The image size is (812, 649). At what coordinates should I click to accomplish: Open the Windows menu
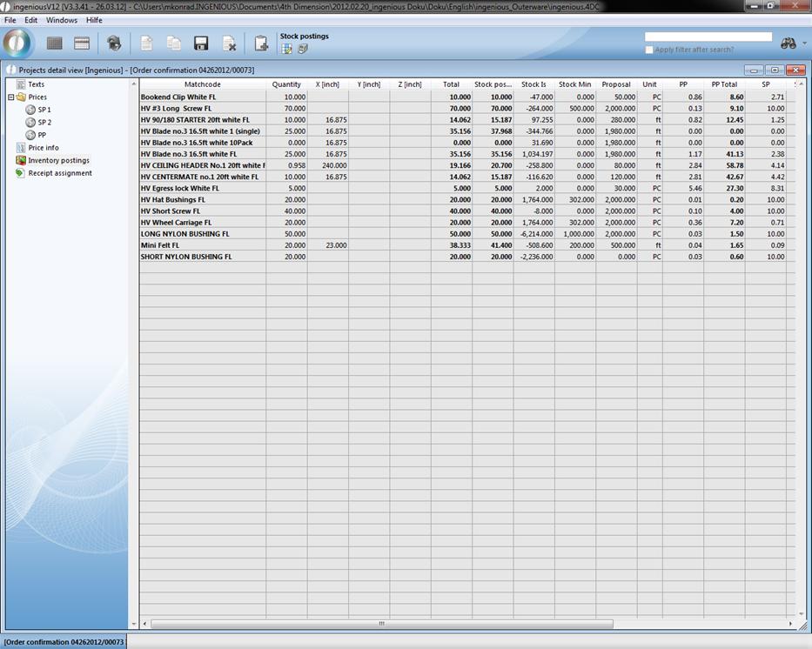(x=61, y=20)
